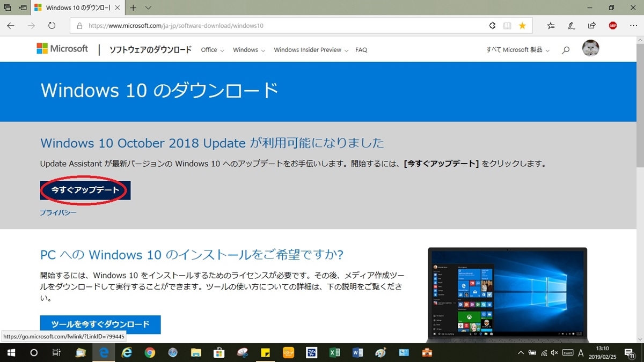This screenshot has width=644, height=362.
Task: Open Internet Explorer from taskbar
Action: coord(127,352)
